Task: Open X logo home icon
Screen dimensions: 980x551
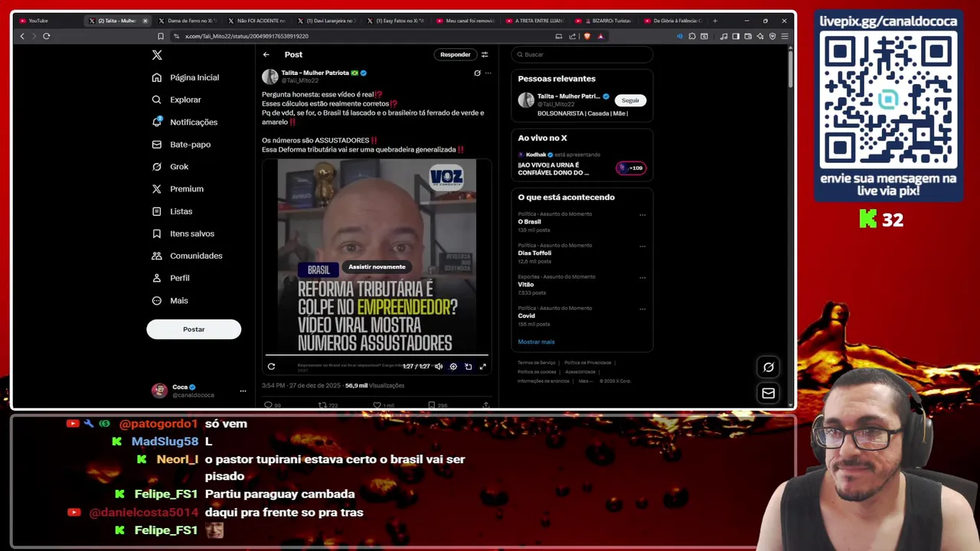Action: [157, 55]
